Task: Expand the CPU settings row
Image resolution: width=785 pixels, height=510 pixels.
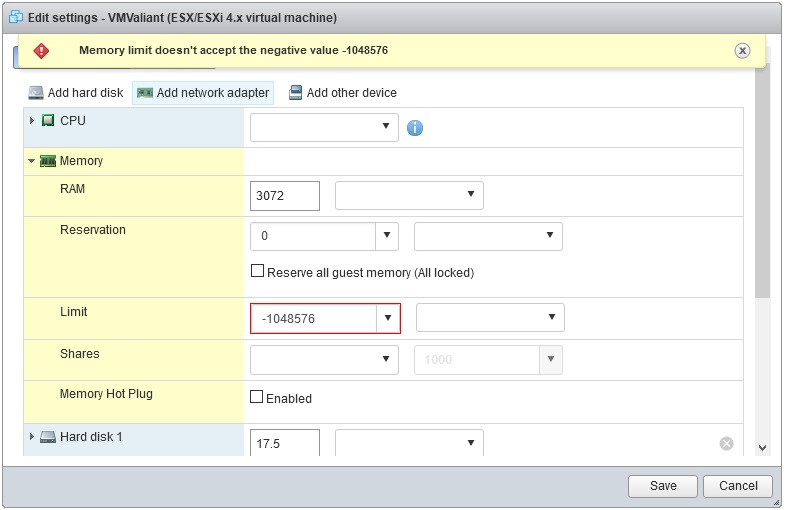Action: pos(32,121)
